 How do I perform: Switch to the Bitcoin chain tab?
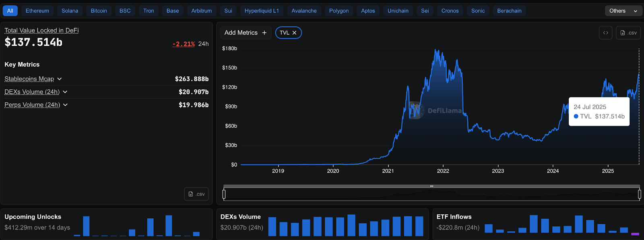[x=99, y=11]
